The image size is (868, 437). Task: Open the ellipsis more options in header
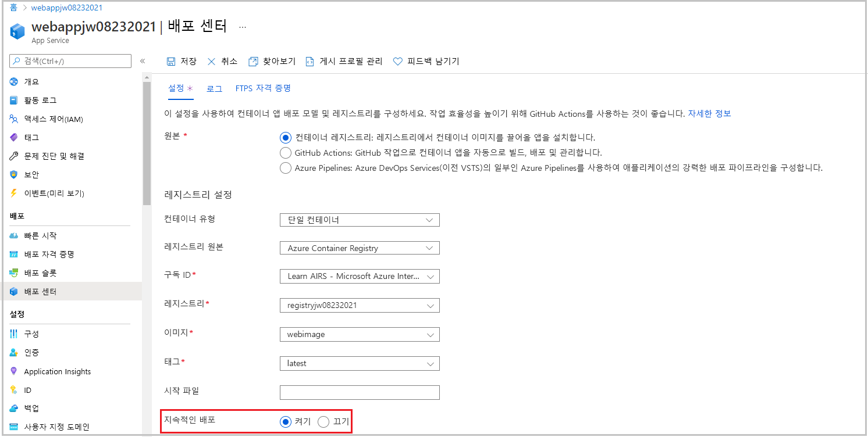pyautogui.click(x=243, y=27)
